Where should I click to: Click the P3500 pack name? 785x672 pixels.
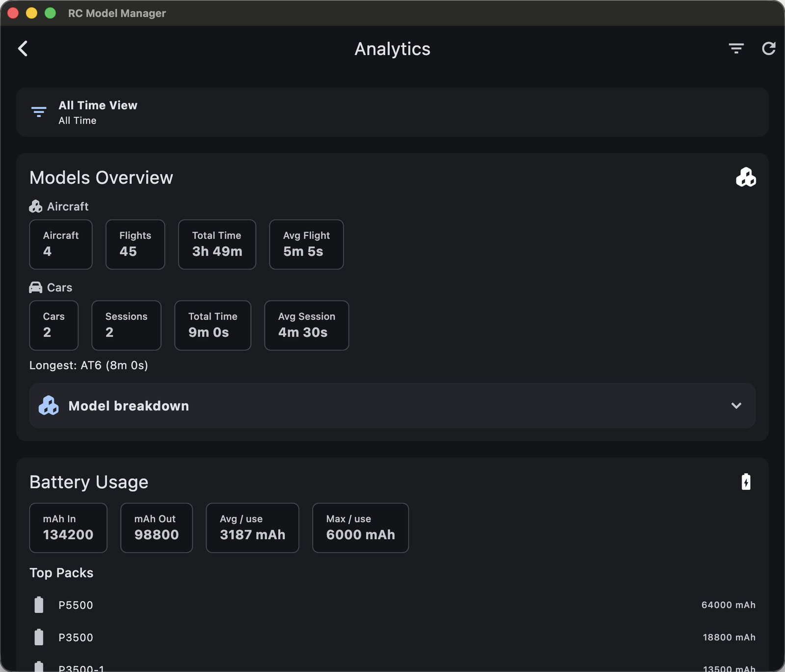point(76,637)
